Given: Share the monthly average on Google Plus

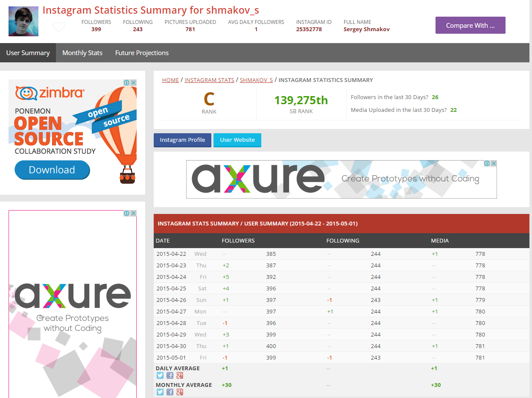Looking at the screenshot, I should click(180, 392).
